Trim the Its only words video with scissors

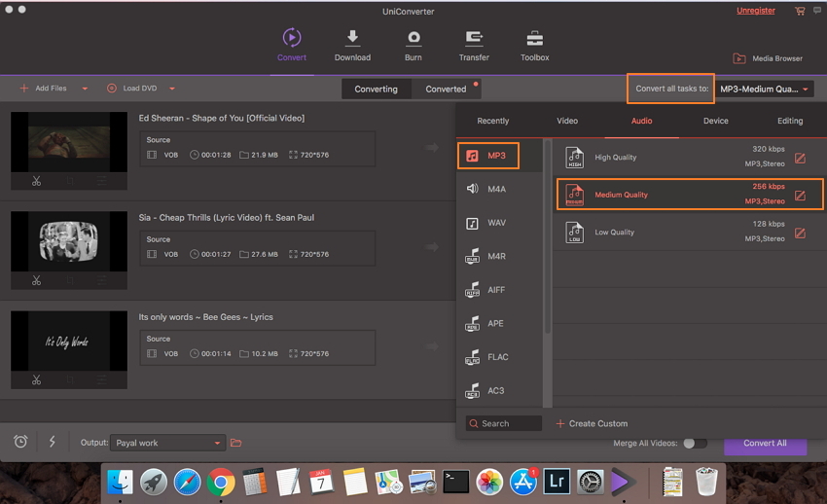pyautogui.click(x=36, y=379)
